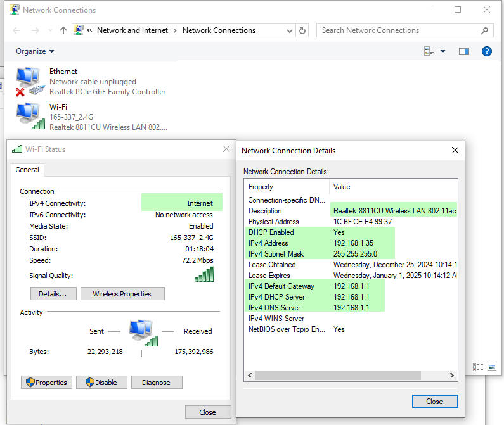This screenshot has height=425, width=504.
Task: Select the Wi-Fi adapter icon
Action: pos(30,117)
